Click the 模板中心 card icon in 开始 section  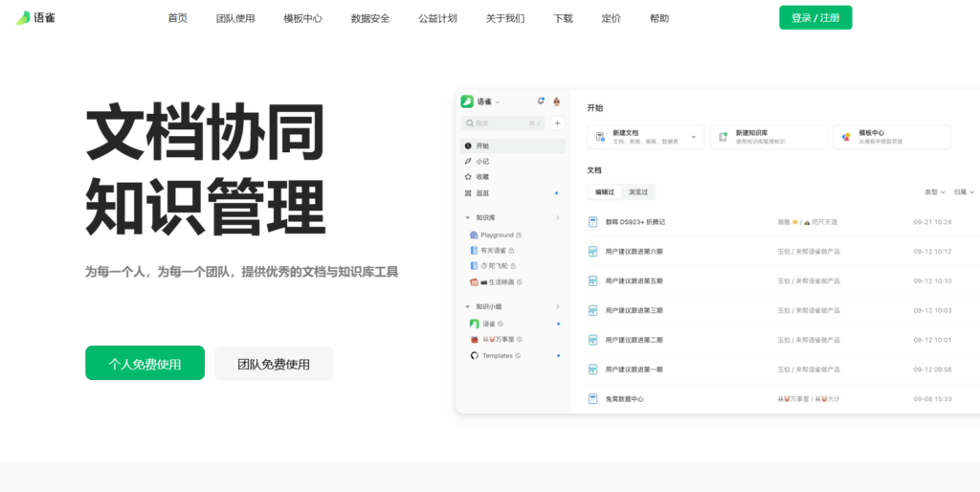pyautogui.click(x=845, y=137)
